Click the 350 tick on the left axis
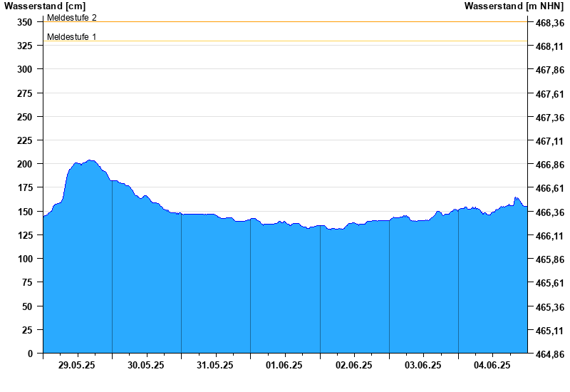 click(25, 22)
